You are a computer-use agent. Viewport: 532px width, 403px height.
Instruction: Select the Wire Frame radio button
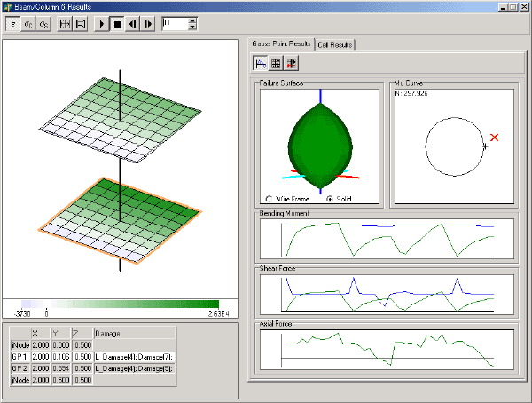click(269, 200)
